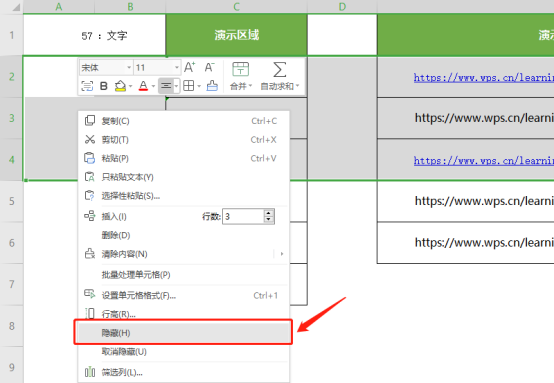Click the AutoSum sigma icon

(x=279, y=69)
